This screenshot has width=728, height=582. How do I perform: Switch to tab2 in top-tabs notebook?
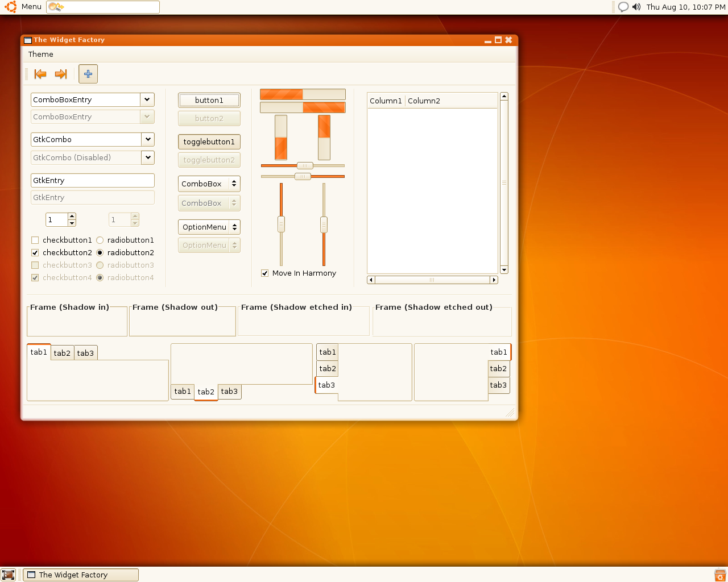click(x=62, y=353)
